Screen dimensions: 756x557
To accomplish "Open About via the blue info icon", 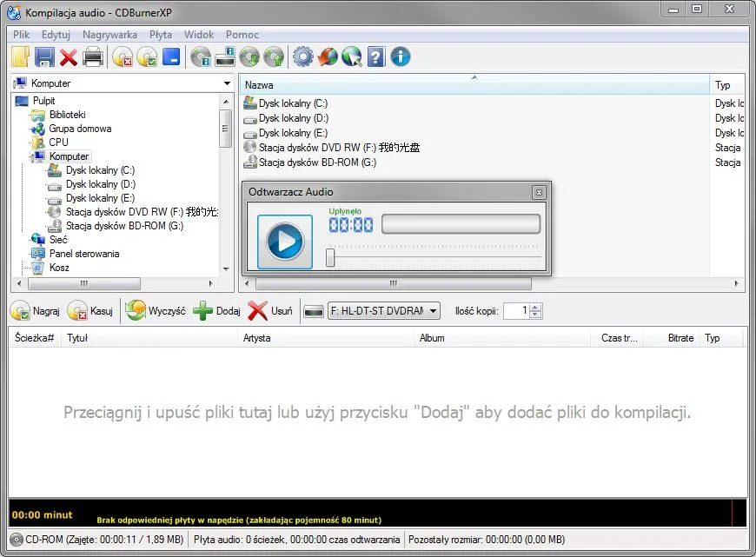I will [x=401, y=56].
